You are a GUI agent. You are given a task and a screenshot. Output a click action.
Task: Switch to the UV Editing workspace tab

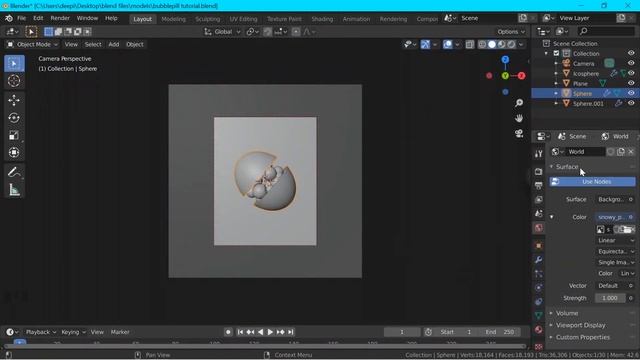pyautogui.click(x=243, y=19)
